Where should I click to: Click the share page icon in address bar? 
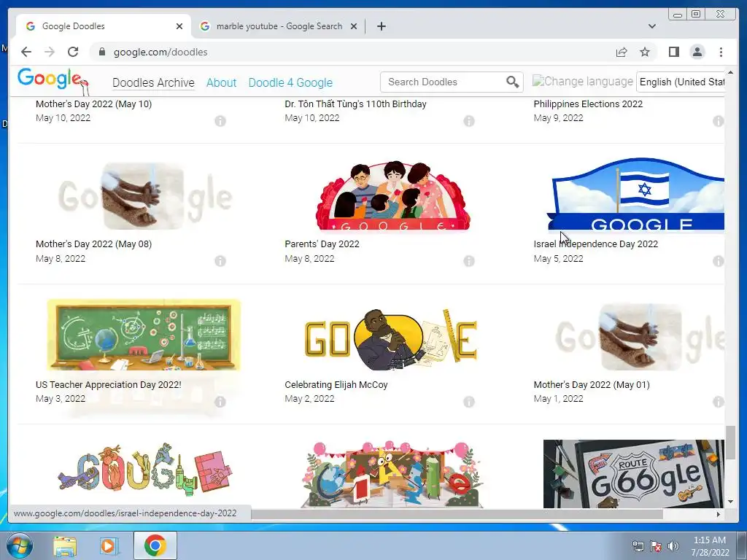click(622, 52)
